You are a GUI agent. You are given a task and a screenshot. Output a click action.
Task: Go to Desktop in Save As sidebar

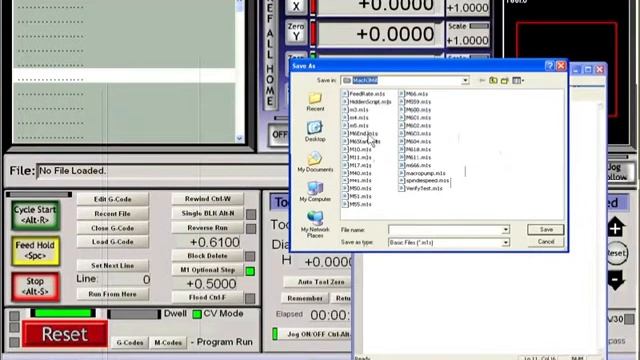click(315, 131)
